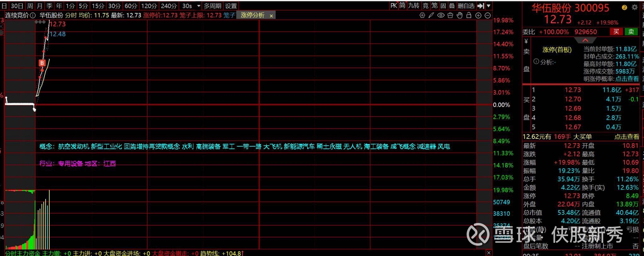
Task: Click the red 买 buy button
Action: click(616, 31)
